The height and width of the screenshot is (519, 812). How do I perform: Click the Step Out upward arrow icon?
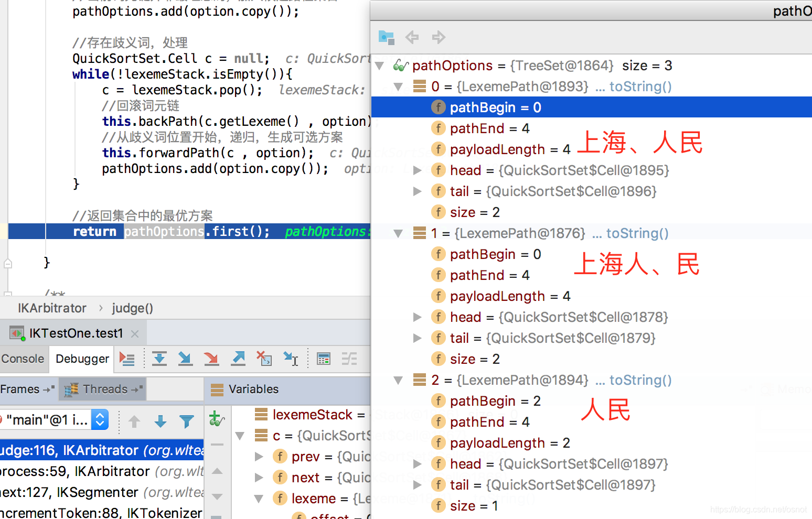238,359
